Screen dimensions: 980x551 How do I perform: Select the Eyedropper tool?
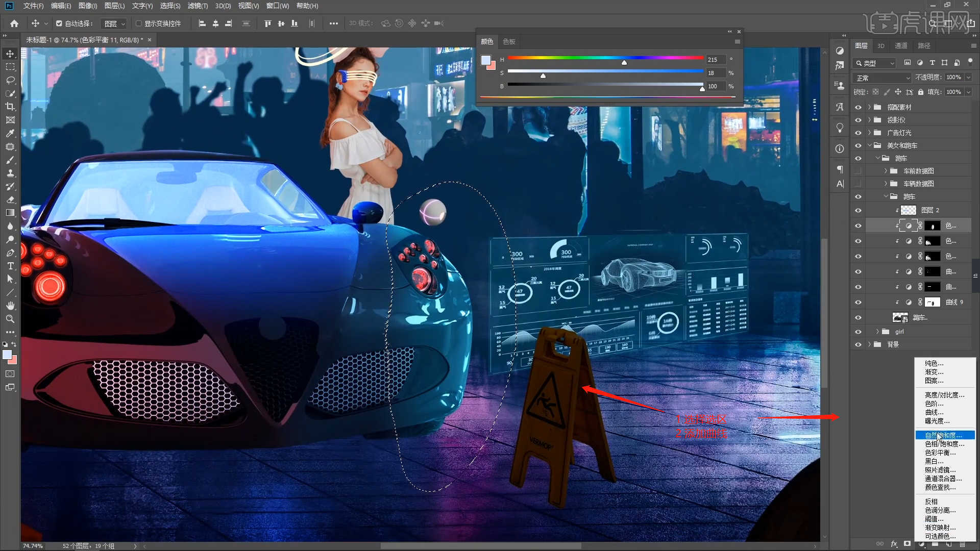click(x=10, y=133)
